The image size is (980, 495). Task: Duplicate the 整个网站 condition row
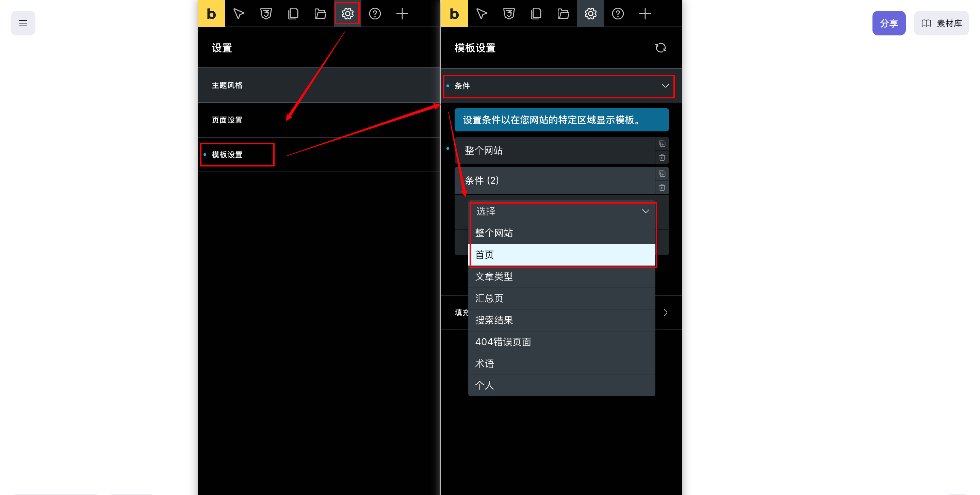tap(662, 144)
